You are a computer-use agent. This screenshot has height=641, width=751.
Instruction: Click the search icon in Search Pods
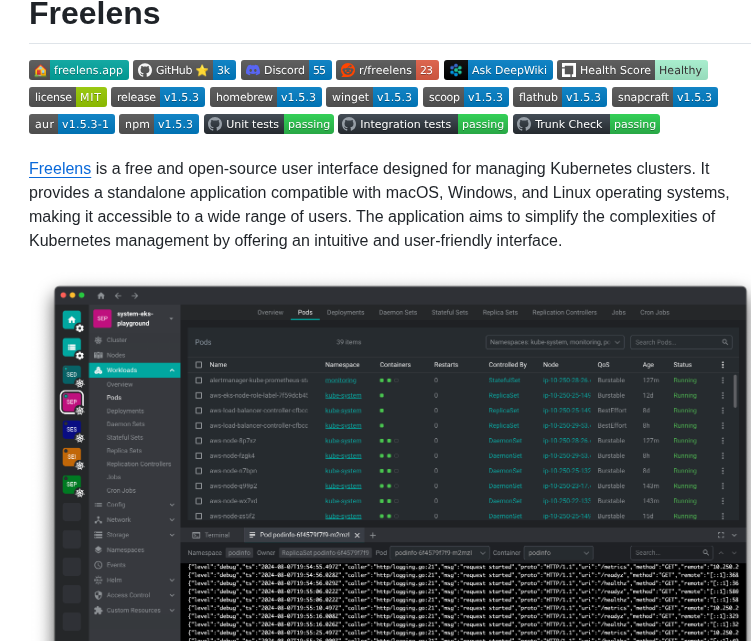pyautogui.click(x=725, y=342)
